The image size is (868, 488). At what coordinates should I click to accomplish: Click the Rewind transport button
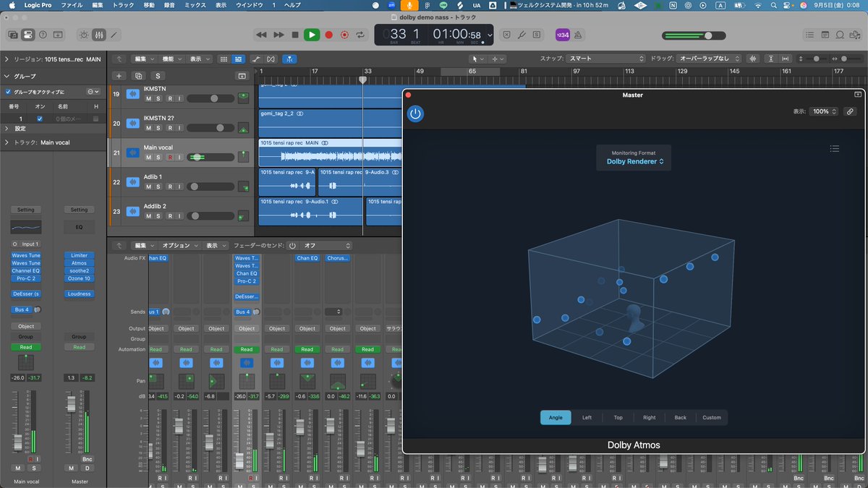click(x=262, y=34)
